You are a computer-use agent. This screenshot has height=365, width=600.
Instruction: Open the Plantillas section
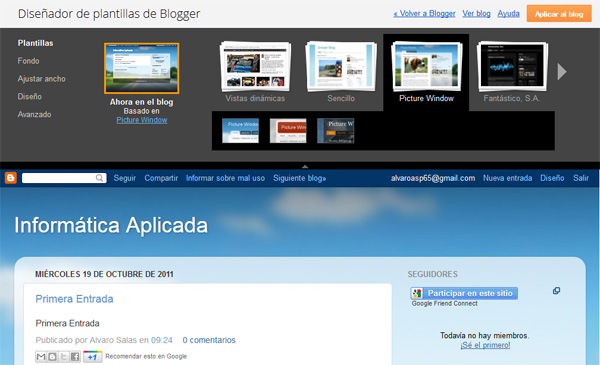[x=36, y=43]
